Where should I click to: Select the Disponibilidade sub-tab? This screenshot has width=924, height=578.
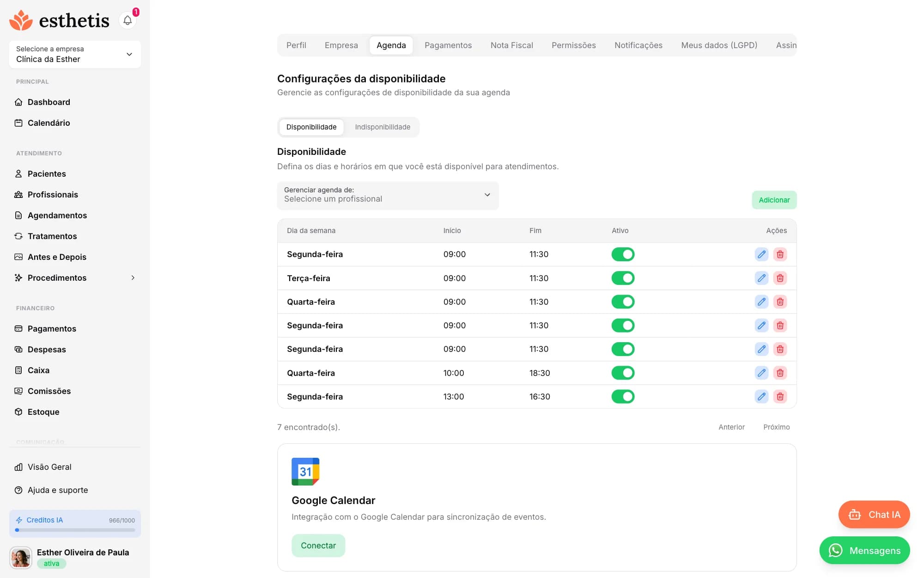point(311,127)
